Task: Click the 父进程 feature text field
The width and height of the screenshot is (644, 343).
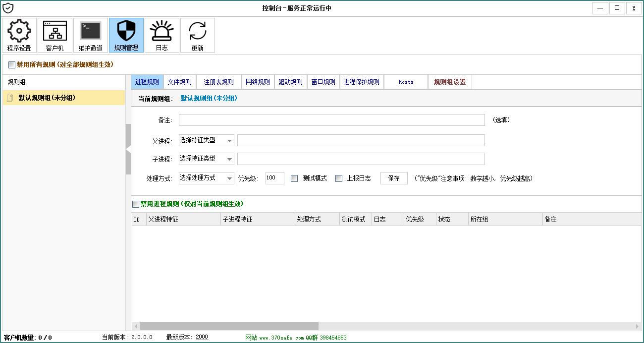Action: tap(361, 140)
